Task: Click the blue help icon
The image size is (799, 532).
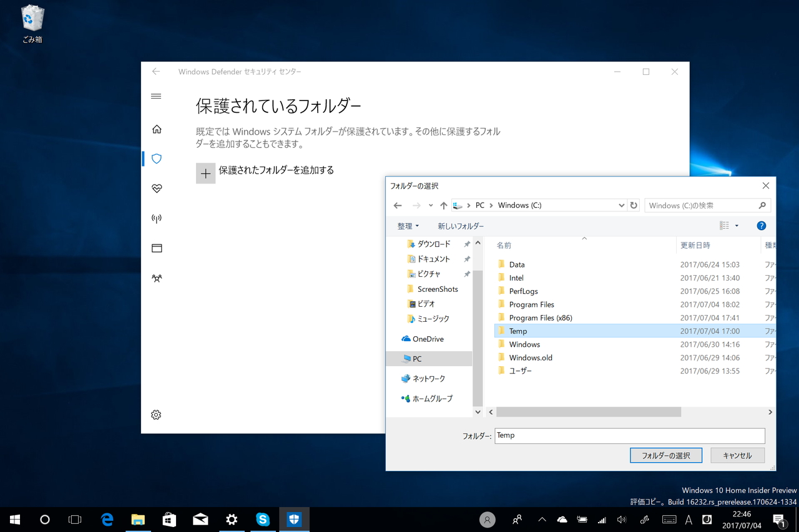Action: 761,225
